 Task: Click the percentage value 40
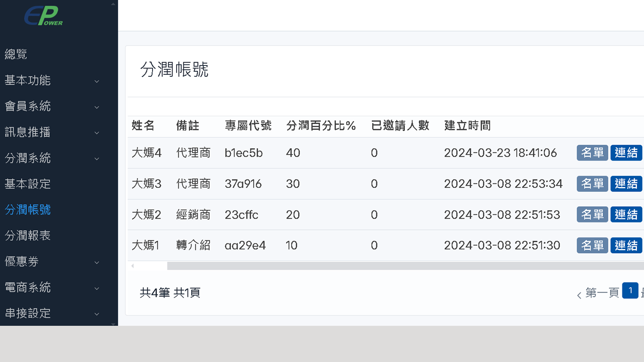coord(293,153)
